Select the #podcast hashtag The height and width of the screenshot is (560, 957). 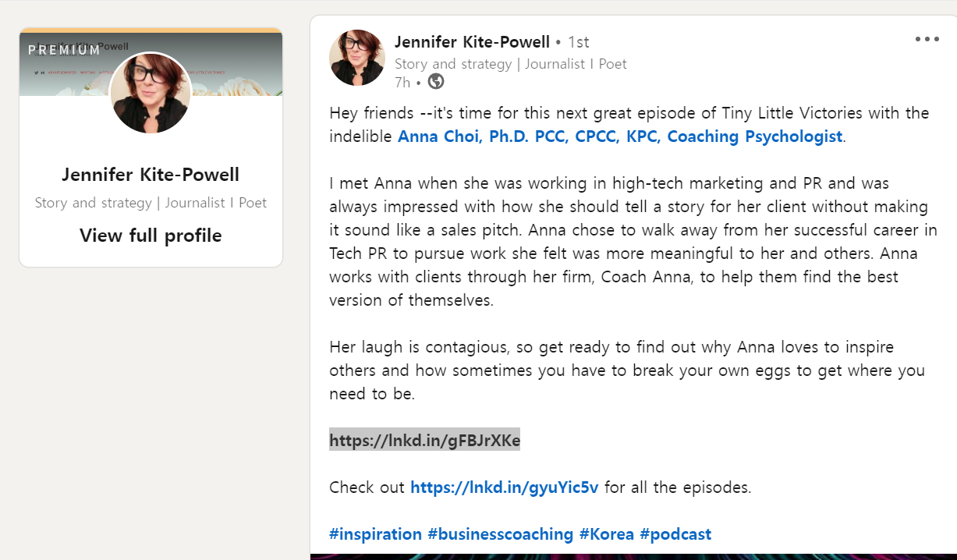pos(675,534)
